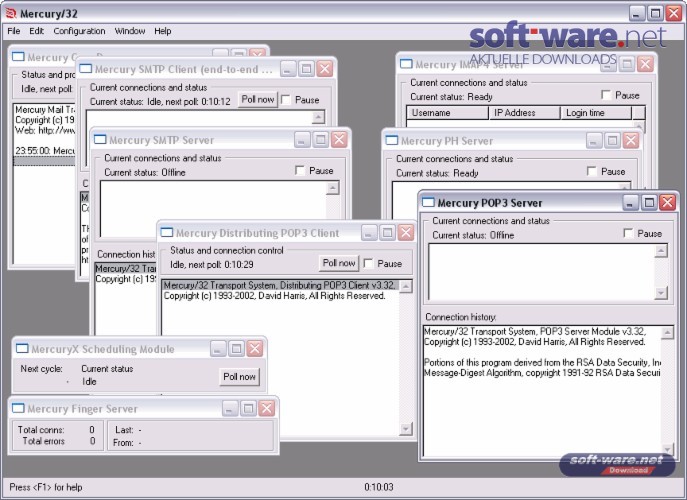The height and width of the screenshot is (500, 687).
Task: Click scroll up arrow in SMTP Server connections list
Action: (x=333, y=188)
